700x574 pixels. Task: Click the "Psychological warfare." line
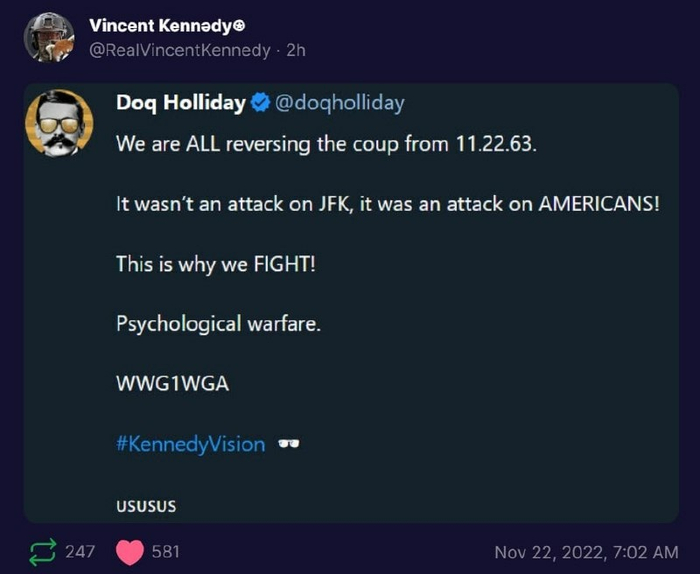tap(218, 324)
